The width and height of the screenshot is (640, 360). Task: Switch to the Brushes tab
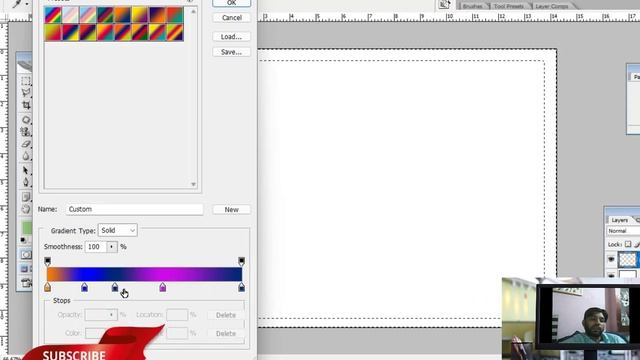472,6
